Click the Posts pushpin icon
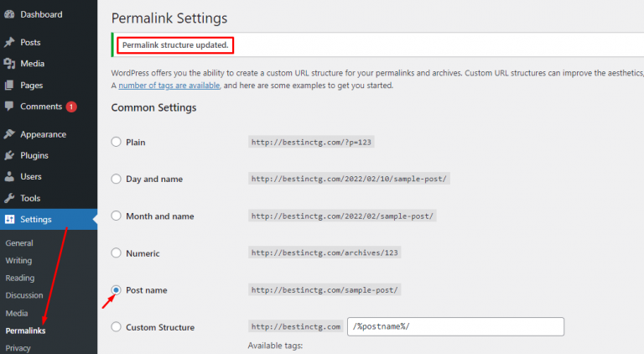This screenshot has height=354, width=644. pyautogui.click(x=9, y=42)
